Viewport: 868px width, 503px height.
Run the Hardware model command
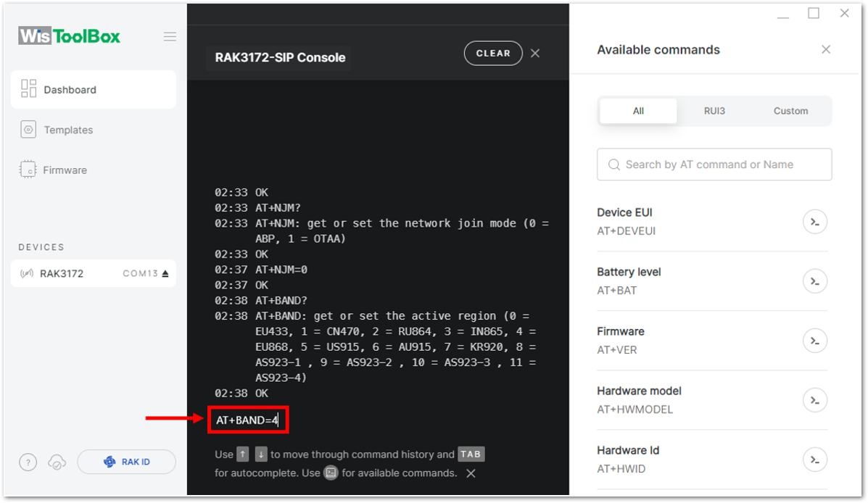tap(815, 400)
